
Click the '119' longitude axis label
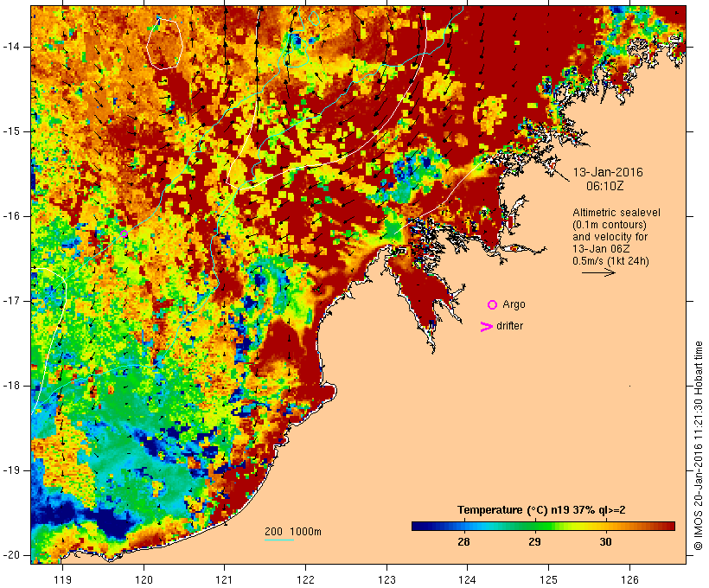pos(62,579)
